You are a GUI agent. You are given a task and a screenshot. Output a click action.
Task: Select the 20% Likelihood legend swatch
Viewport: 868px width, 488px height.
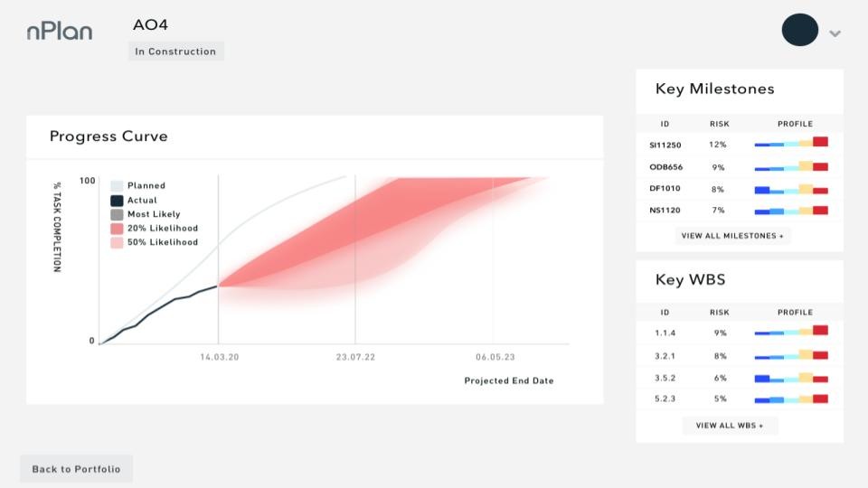coord(117,228)
